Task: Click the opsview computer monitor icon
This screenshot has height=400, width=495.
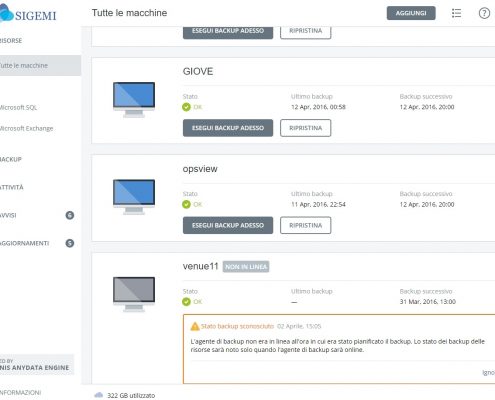Action: [x=134, y=197]
